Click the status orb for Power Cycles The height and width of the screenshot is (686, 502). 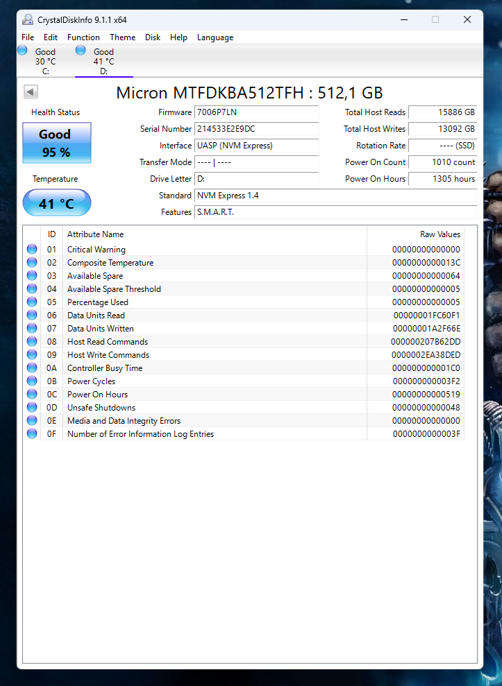(32, 381)
